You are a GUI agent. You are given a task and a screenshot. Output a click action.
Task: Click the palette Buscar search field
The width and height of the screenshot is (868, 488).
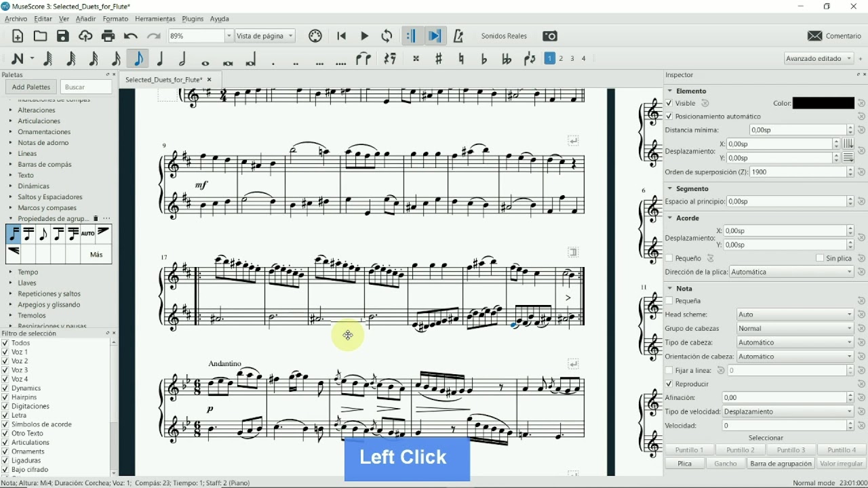tap(86, 87)
